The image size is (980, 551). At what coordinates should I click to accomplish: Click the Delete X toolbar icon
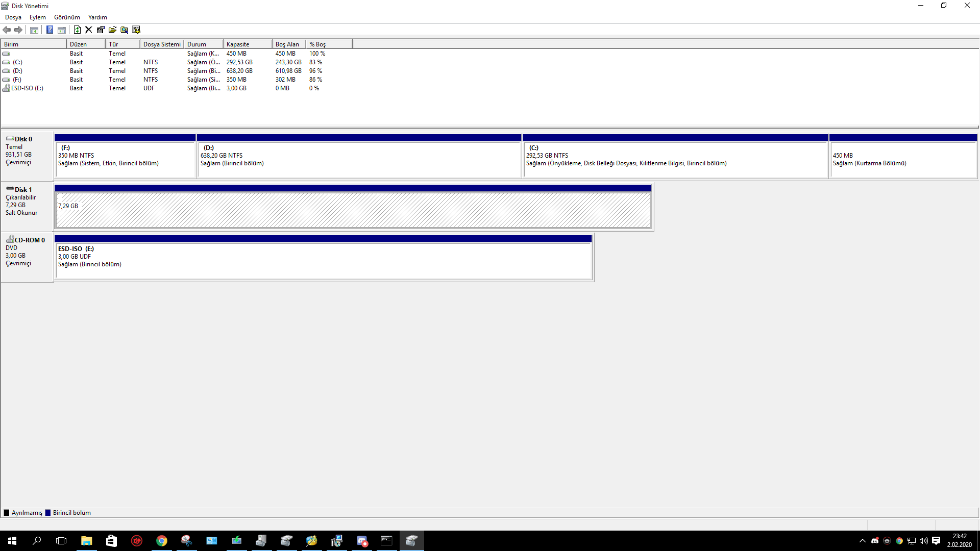[x=89, y=30]
